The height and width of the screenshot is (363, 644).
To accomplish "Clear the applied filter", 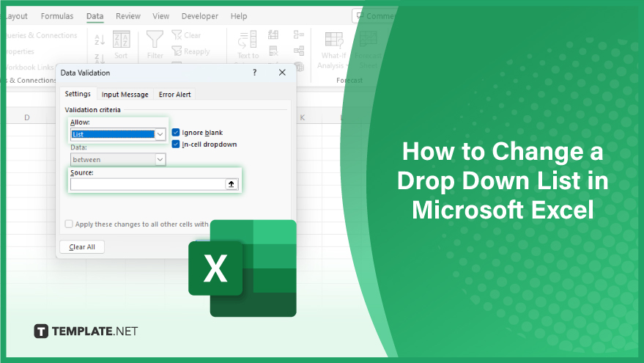I will pyautogui.click(x=187, y=35).
